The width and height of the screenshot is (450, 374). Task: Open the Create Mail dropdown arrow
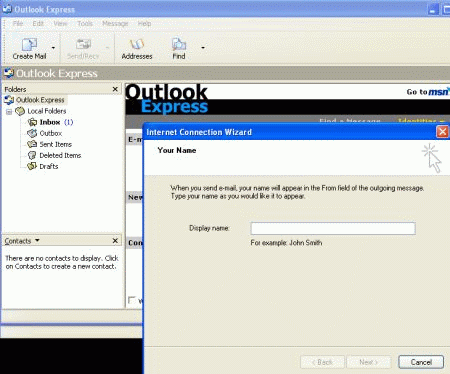tap(53, 48)
